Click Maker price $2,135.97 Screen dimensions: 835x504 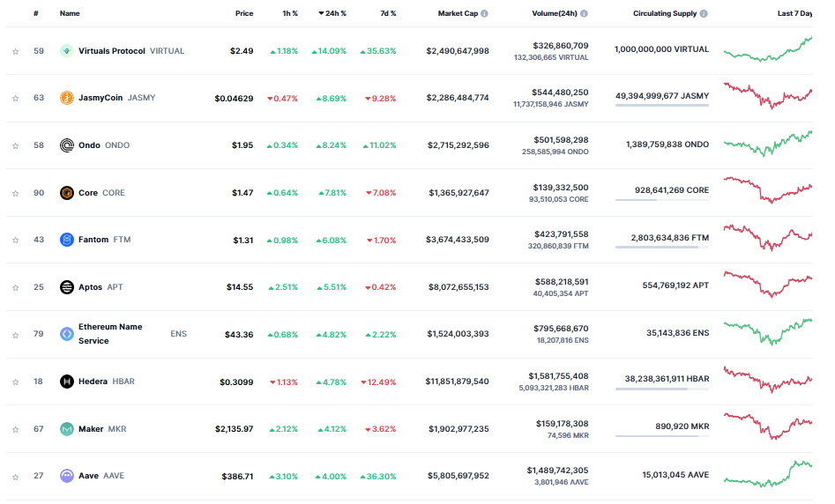pos(235,429)
